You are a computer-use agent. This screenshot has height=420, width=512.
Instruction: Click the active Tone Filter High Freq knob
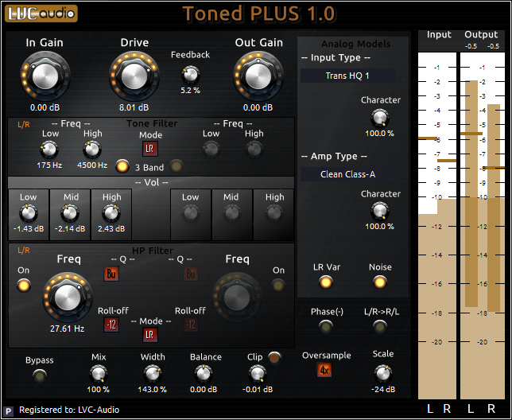pos(92,150)
